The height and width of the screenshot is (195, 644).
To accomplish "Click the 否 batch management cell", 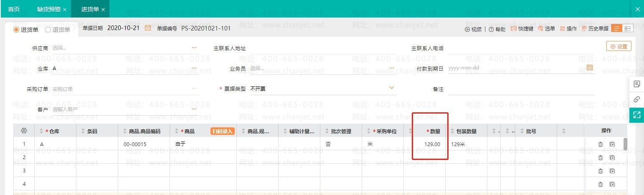I will coord(341,144).
